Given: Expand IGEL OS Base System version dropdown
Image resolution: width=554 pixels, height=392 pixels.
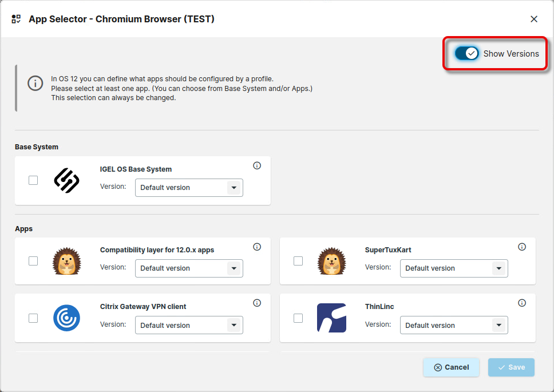Looking at the screenshot, I should (189, 188).
